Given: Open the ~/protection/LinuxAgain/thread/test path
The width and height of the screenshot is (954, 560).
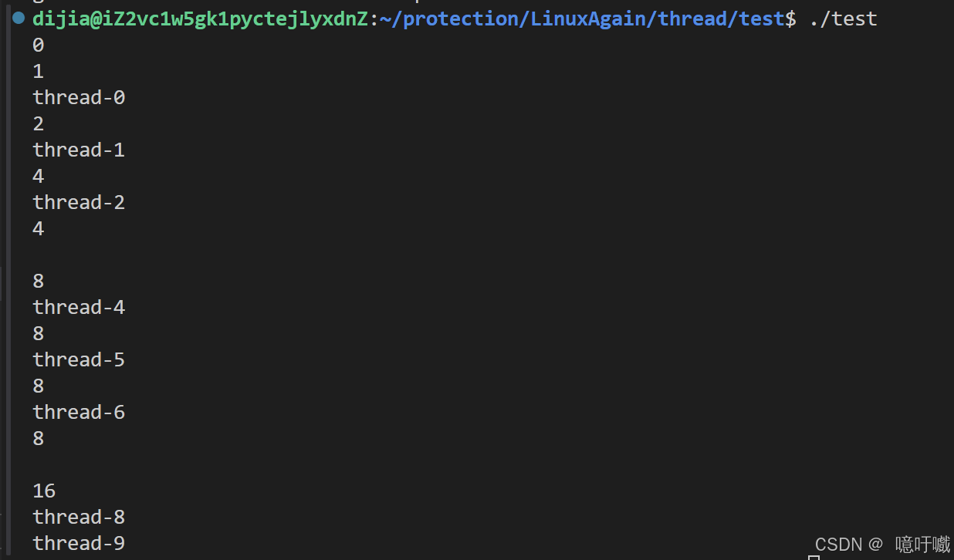Looking at the screenshot, I should (x=581, y=19).
